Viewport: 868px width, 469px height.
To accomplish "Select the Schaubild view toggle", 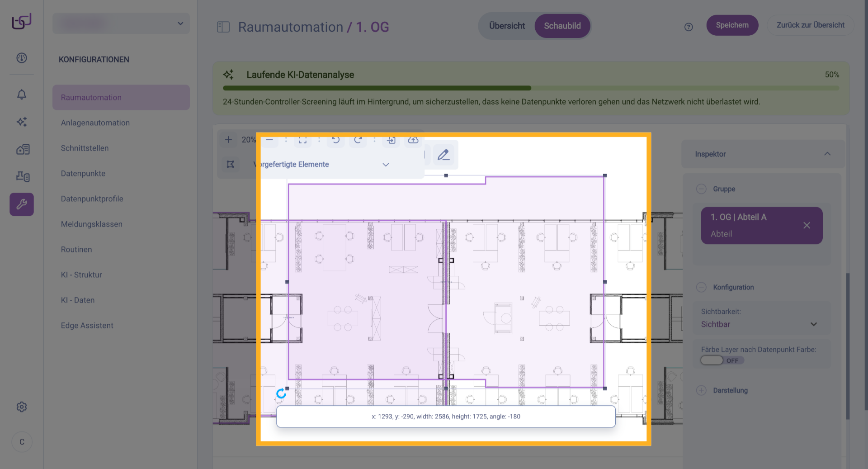I will click(x=562, y=26).
